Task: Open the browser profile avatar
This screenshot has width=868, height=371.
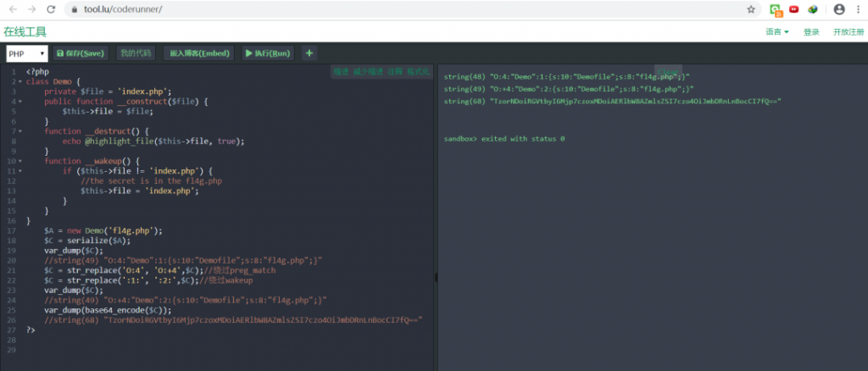Action: click(839, 9)
